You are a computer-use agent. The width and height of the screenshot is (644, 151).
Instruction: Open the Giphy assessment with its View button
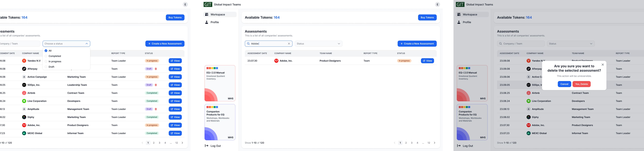(175, 117)
